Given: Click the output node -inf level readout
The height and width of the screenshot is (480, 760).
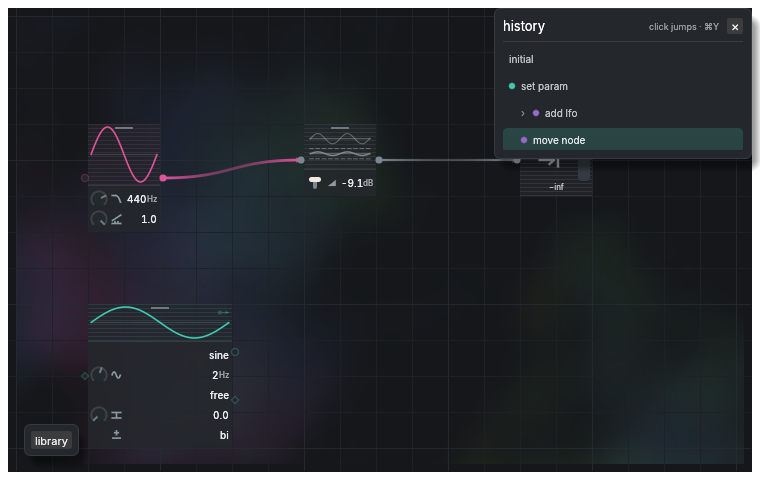Looking at the screenshot, I should click(x=556, y=187).
